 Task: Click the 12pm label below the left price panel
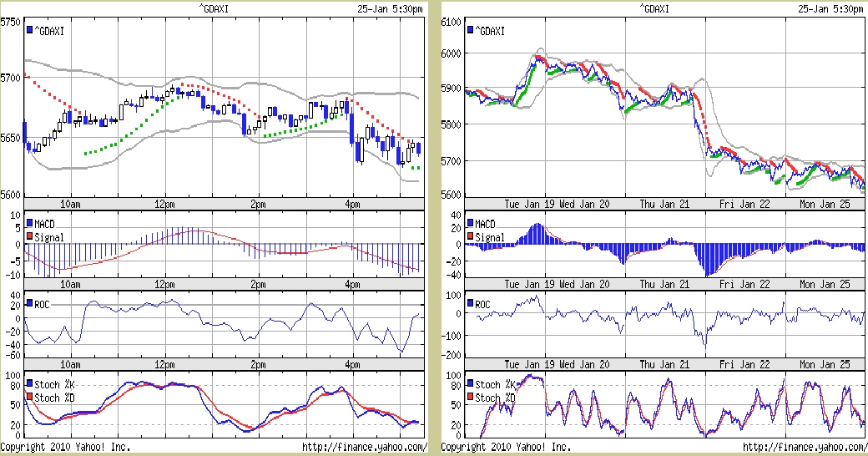coord(164,204)
